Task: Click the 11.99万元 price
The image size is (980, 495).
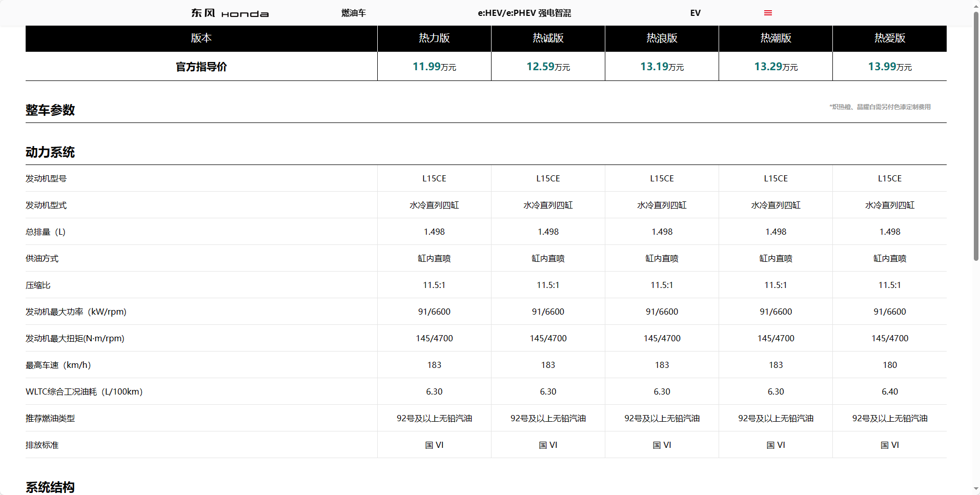Action: pos(434,67)
